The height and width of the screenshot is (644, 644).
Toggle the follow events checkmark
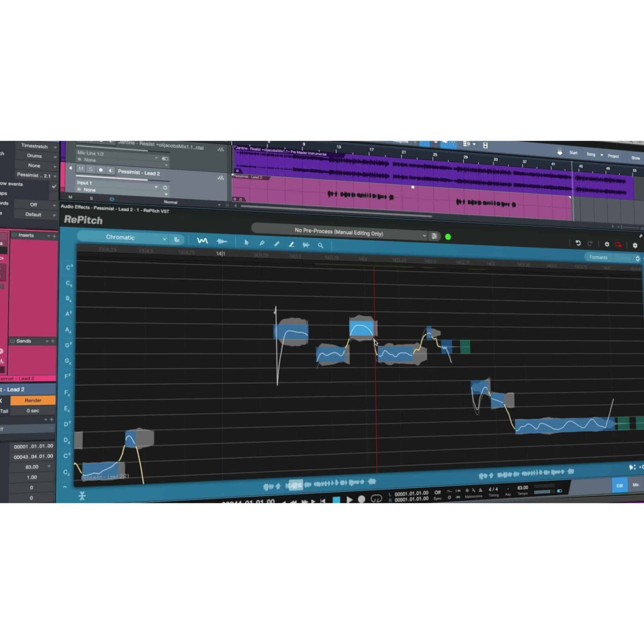[x=54, y=186]
